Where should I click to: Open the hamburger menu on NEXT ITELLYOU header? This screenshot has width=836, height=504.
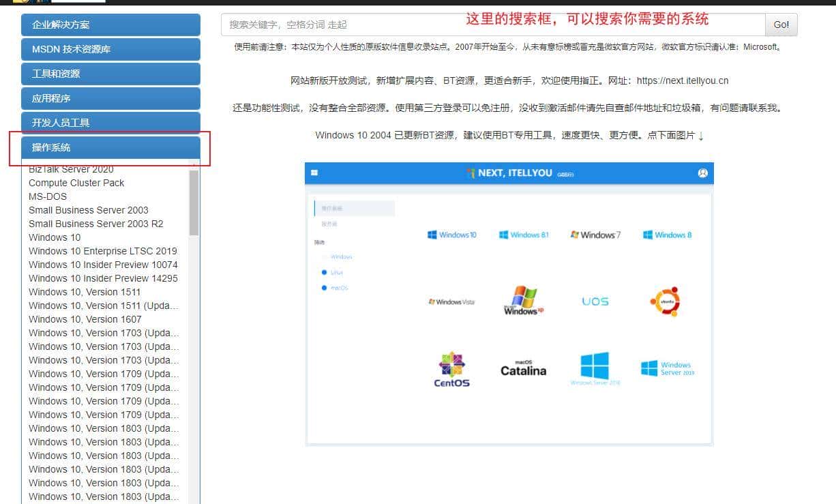point(314,173)
